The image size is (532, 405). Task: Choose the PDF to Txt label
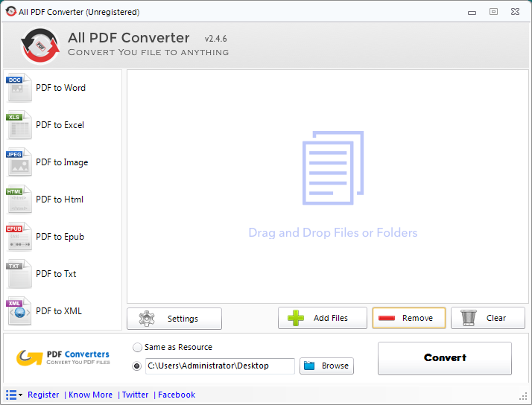(56, 274)
